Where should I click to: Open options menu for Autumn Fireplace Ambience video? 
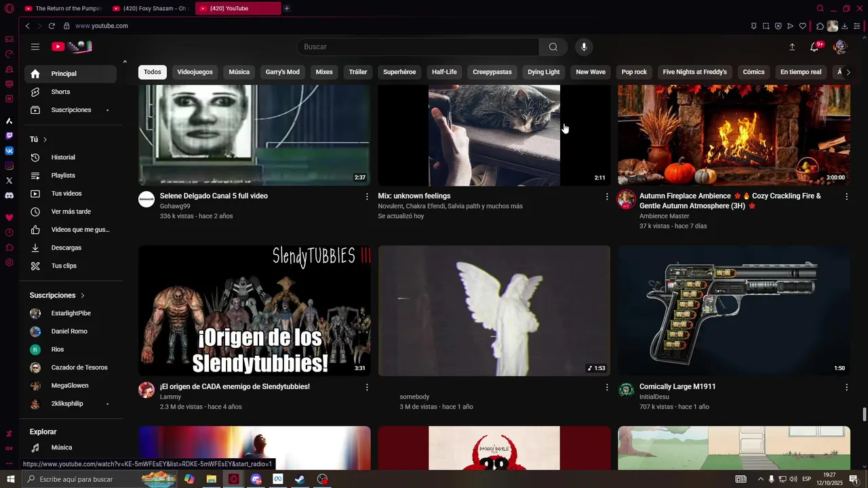[x=846, y=197]
